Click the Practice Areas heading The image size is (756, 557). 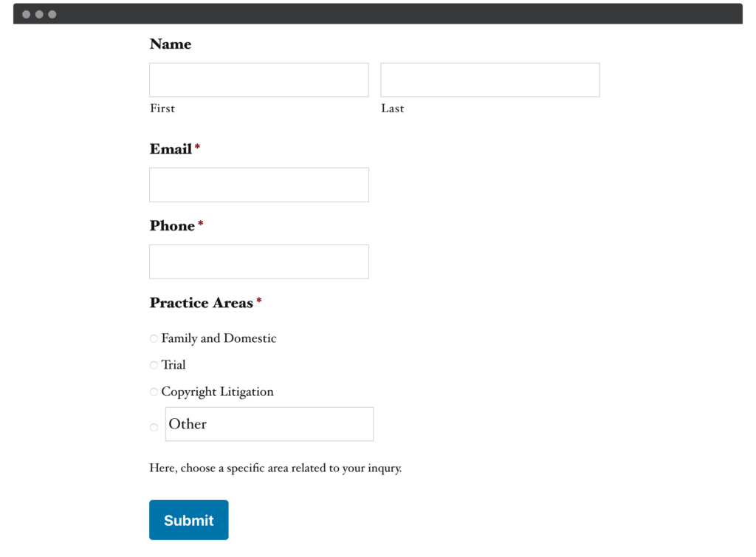202,303
